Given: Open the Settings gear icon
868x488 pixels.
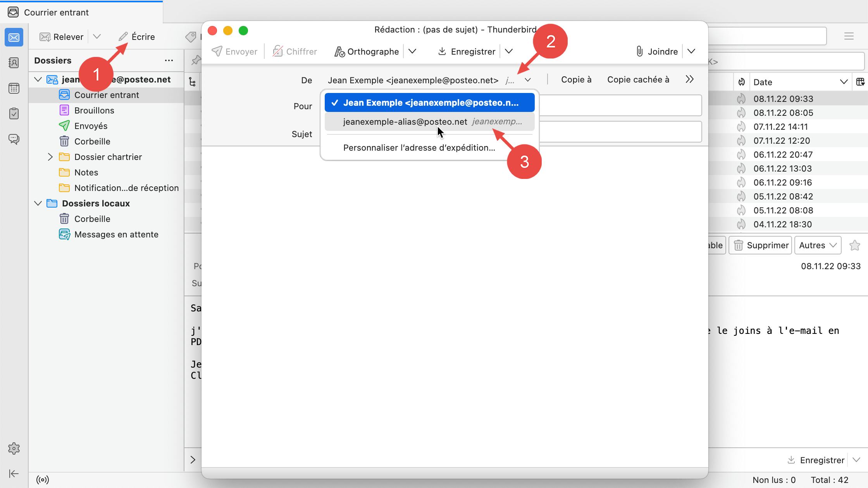Looking at the screenshot, I should click(x=14, y=448).
